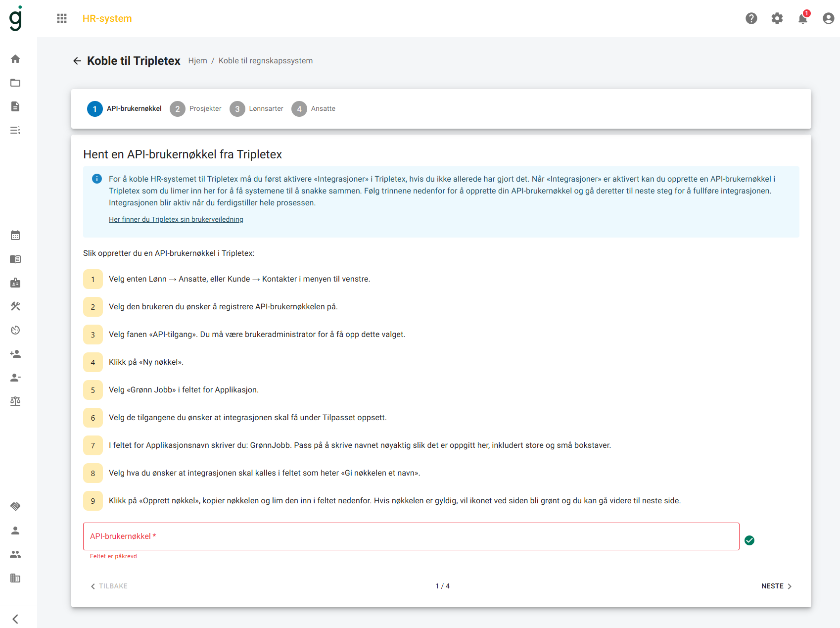Go to Home in sidebar
Viewport: 840px width, 628px height.
pyautogui.click(x=15, y=59)
